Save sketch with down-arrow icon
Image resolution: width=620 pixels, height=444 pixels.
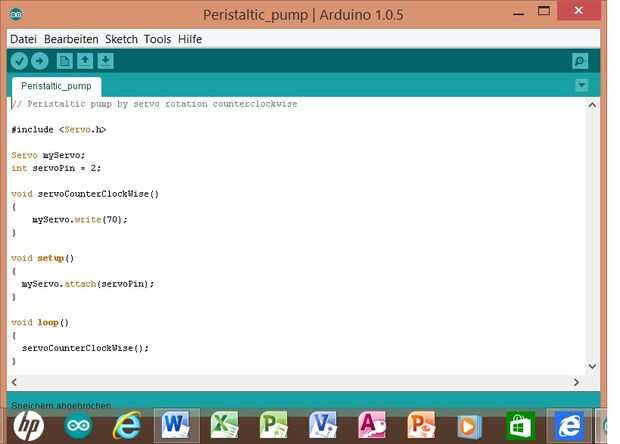click(105, 61)
